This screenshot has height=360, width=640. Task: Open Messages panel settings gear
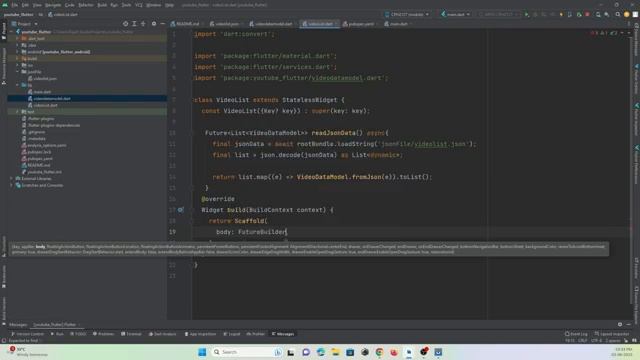[620, 324]
